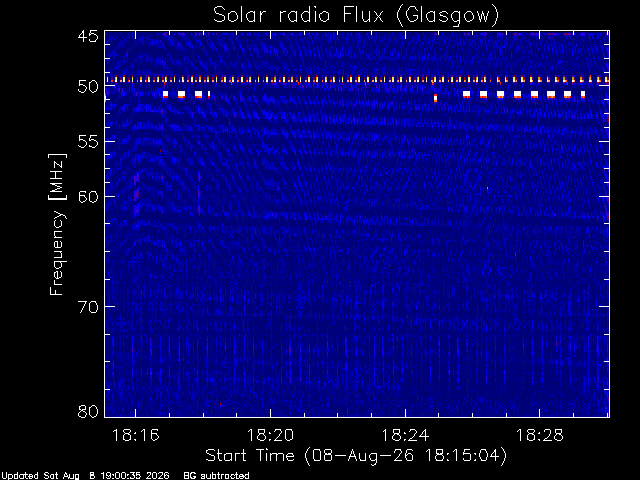The image size is (640, 480).
Task: Click the plot title Solar radio Flux (Glasgow)
Action: pyautogui.click(x=356, y=16)
